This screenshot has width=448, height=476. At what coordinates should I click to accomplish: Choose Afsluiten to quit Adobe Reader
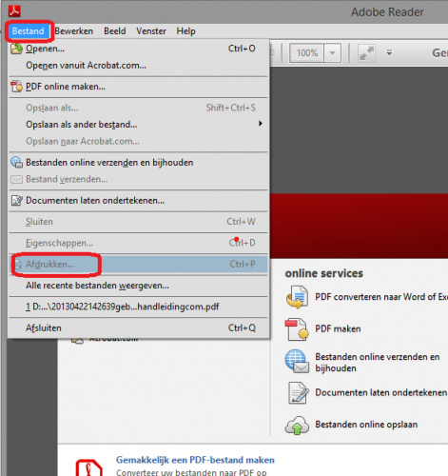139,327
